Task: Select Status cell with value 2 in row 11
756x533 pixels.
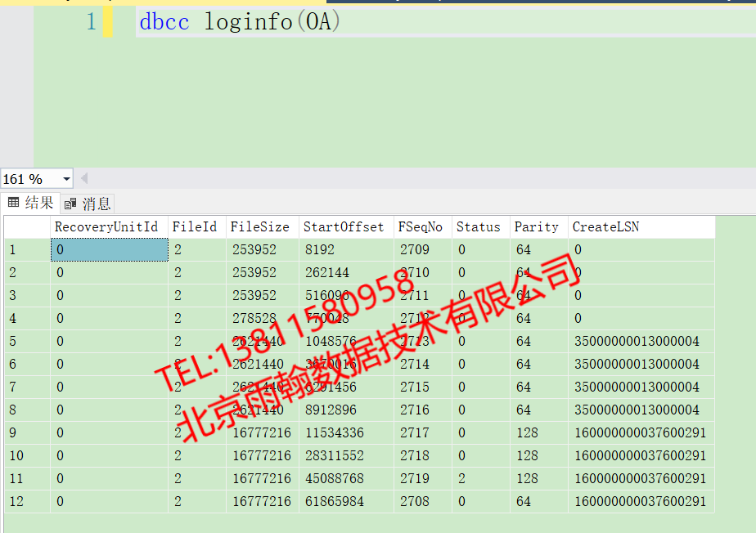Action: [481, 478]
